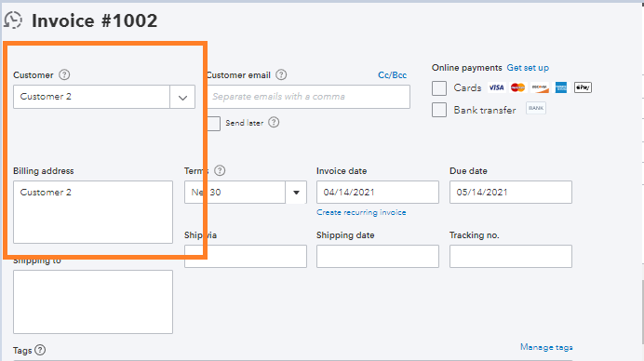Select the Billing address label
The image size is (644, 361).
[x=44, y=171]
